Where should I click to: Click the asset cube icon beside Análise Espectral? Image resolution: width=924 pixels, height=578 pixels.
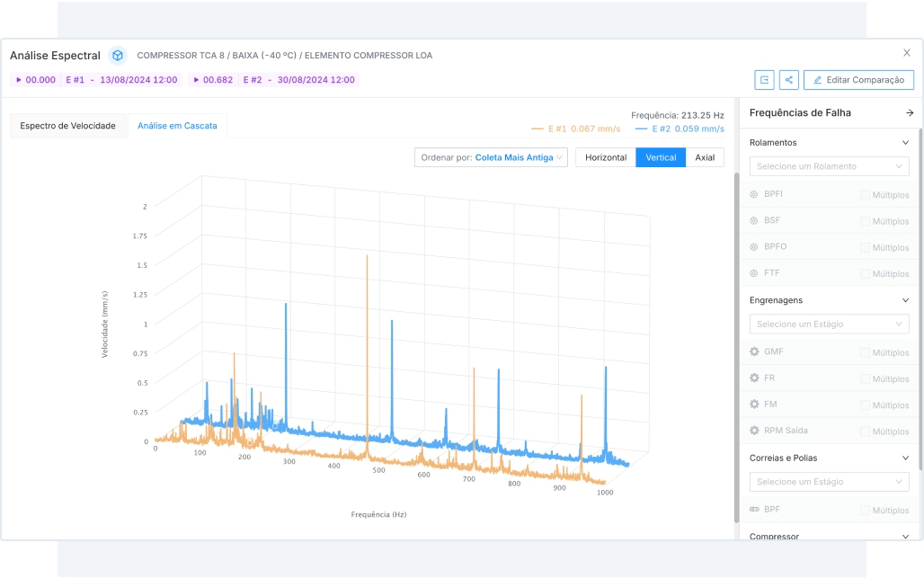(x=117, y=56)
